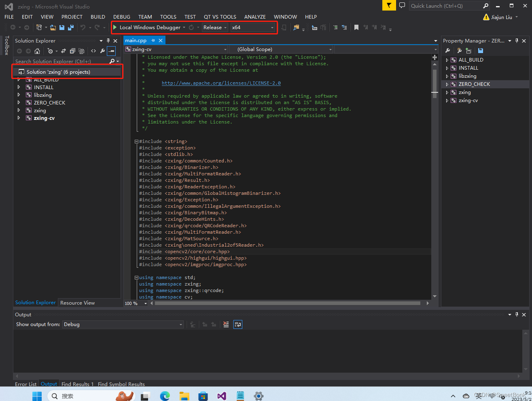532x401 pixels.
Task: Click the Properties wrench icon in Solution Explorer
Action: pos(103,51)
